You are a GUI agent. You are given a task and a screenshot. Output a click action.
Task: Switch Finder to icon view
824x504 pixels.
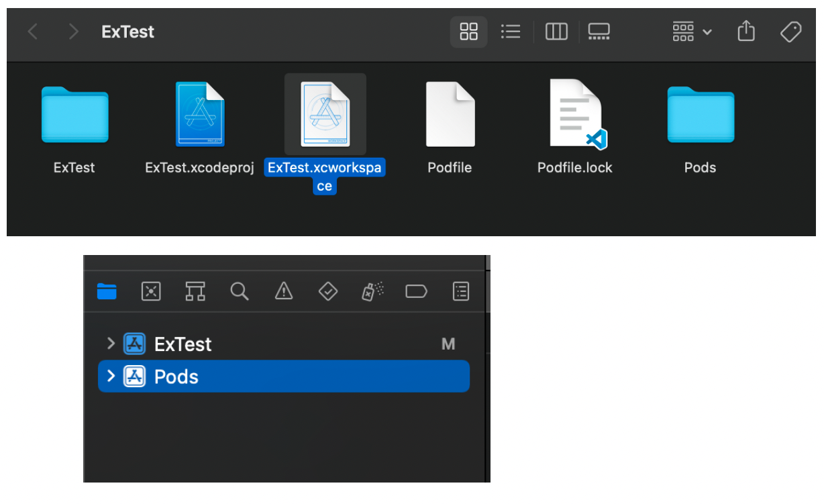468,32
